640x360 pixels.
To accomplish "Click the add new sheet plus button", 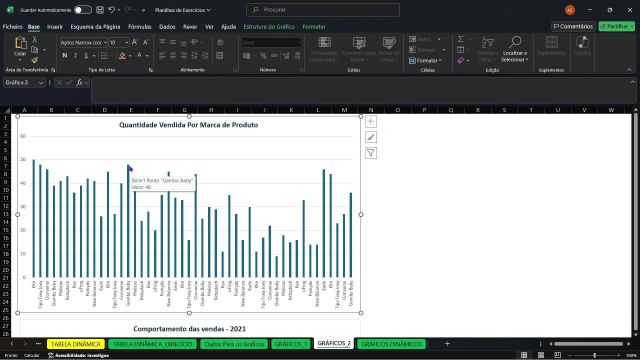I will tap(447, 344).
